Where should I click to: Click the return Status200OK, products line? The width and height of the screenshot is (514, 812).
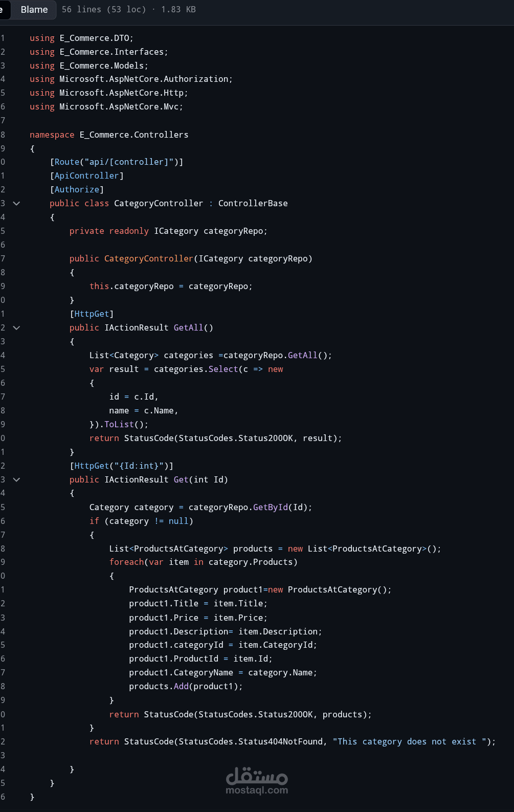(x=240, y=715)
